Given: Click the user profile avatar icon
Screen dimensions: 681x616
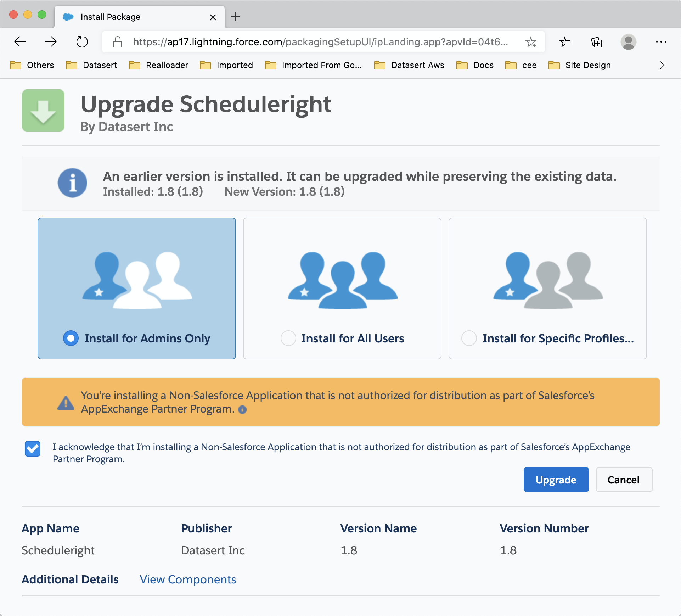Looking at the screenshot, I should 628,42.
